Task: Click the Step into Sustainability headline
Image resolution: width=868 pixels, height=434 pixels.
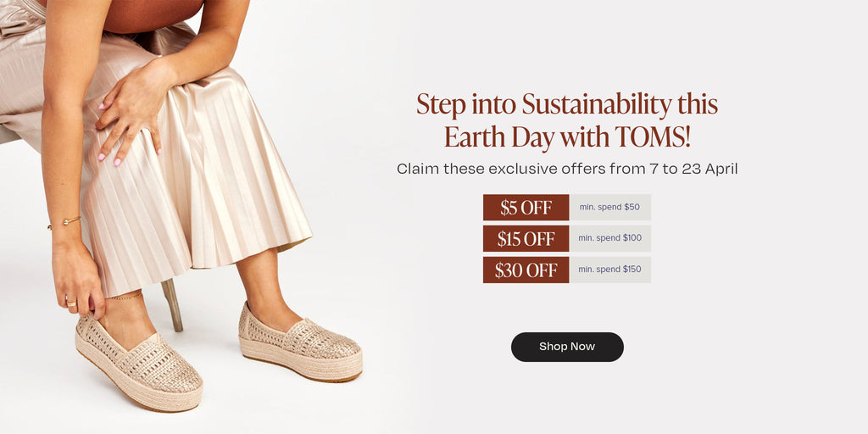Action: point(567,105)
